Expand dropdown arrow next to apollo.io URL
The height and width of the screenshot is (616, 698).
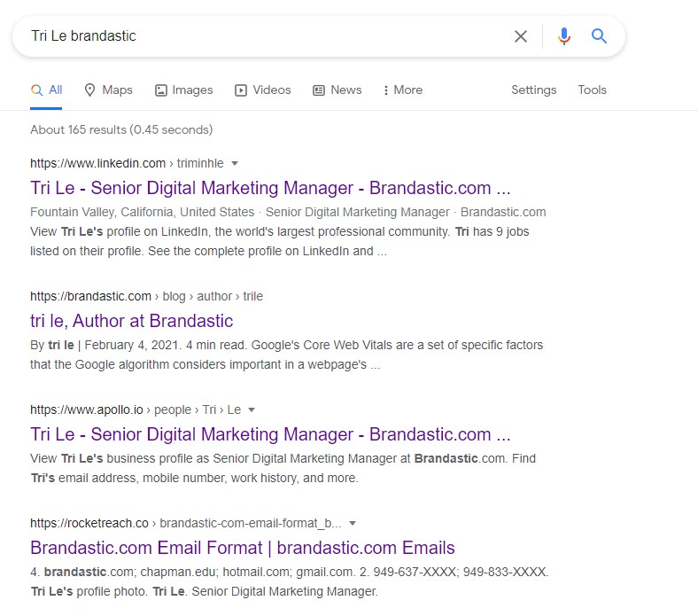tap(252, 409)
